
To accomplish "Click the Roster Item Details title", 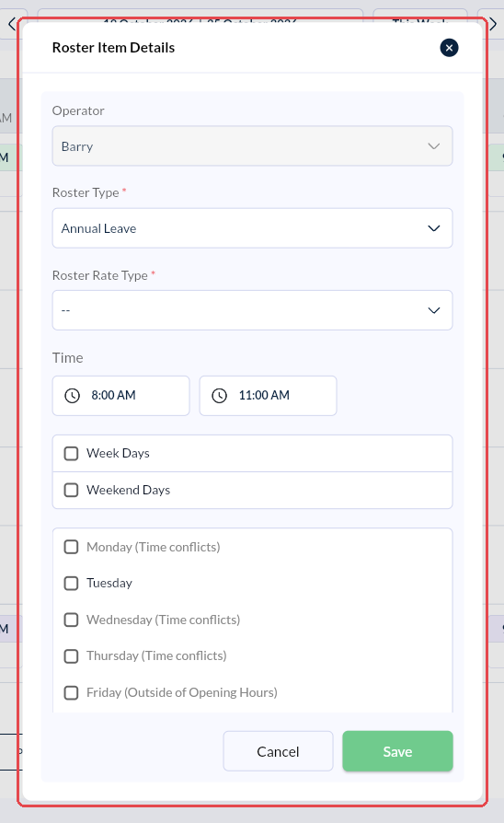I will 113,48.
